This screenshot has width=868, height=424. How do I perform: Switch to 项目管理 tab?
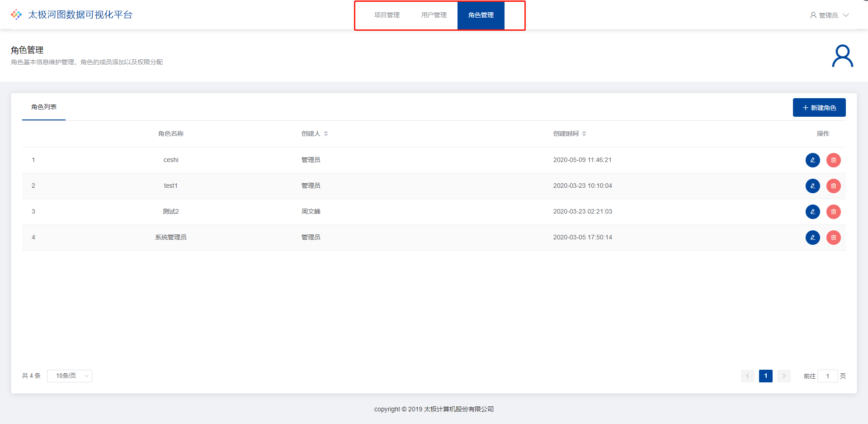pyautogui.click(x=387, y=15)
